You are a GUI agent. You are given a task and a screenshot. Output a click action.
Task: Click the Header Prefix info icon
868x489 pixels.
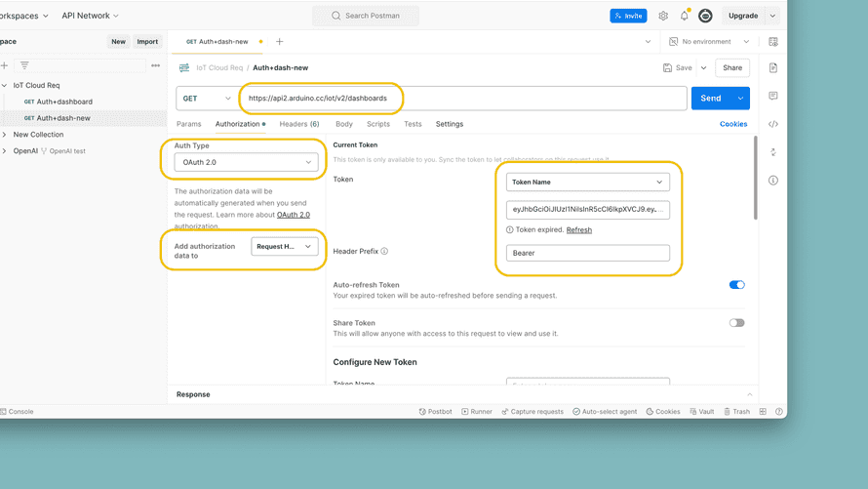384,252
